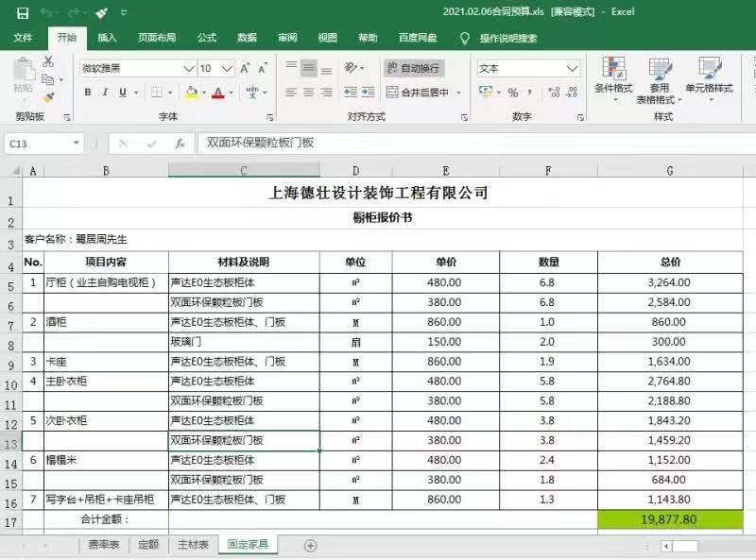Click the Insert Function fx icon
The image size is (756, 560).
[180, 144]
